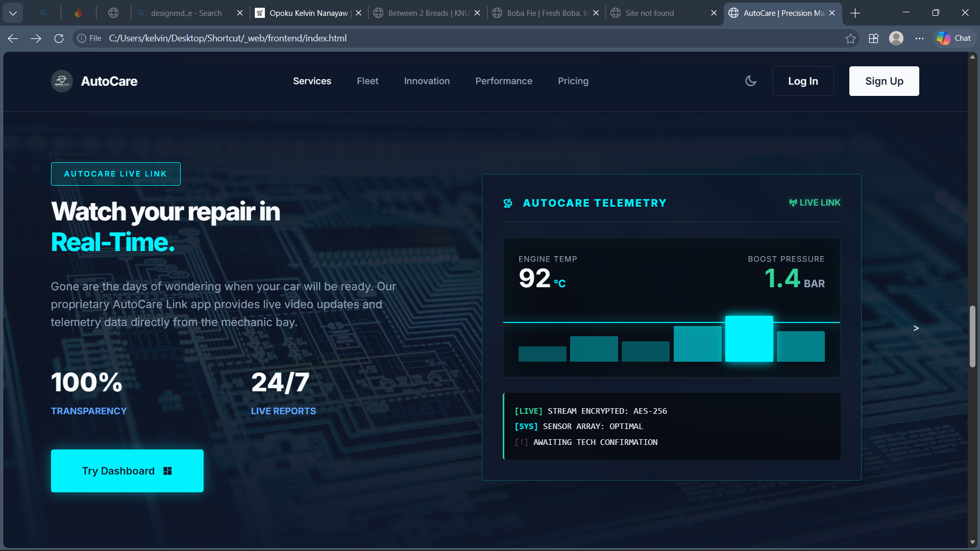The image size is (980, 551).
Task: Click the highlighted bright cyan bar
Action: point(749,339)
